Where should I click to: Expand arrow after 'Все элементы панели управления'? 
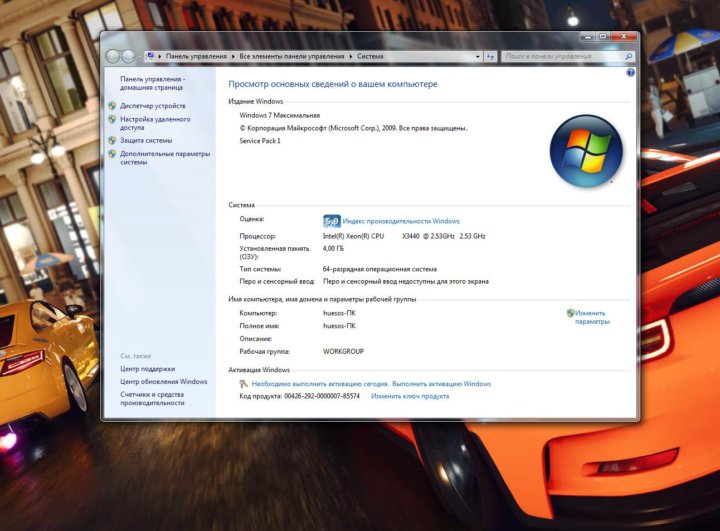pos(351,56)
